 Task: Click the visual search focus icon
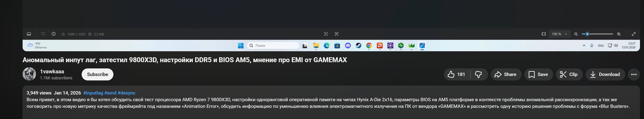(326, 34)
